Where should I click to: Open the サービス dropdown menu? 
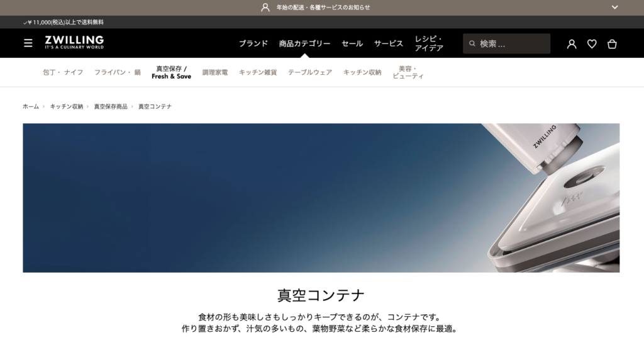click(x=389, y=43)
